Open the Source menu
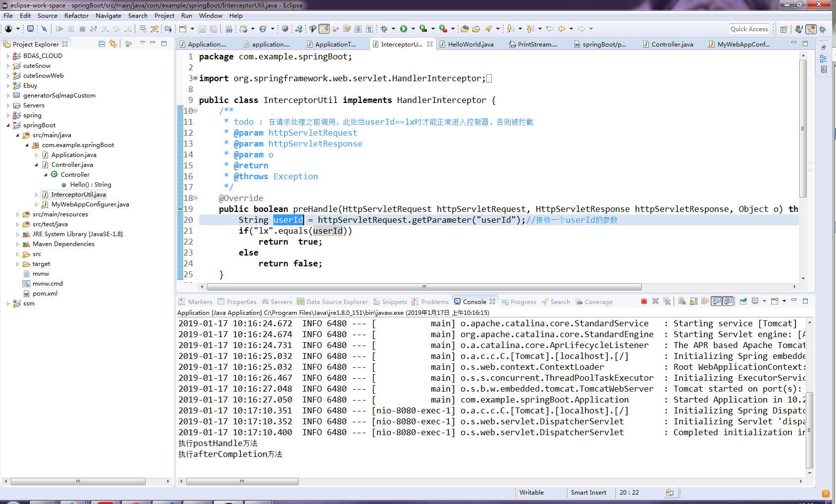Screen dimensions: 836x504 [x=48, y=15]
